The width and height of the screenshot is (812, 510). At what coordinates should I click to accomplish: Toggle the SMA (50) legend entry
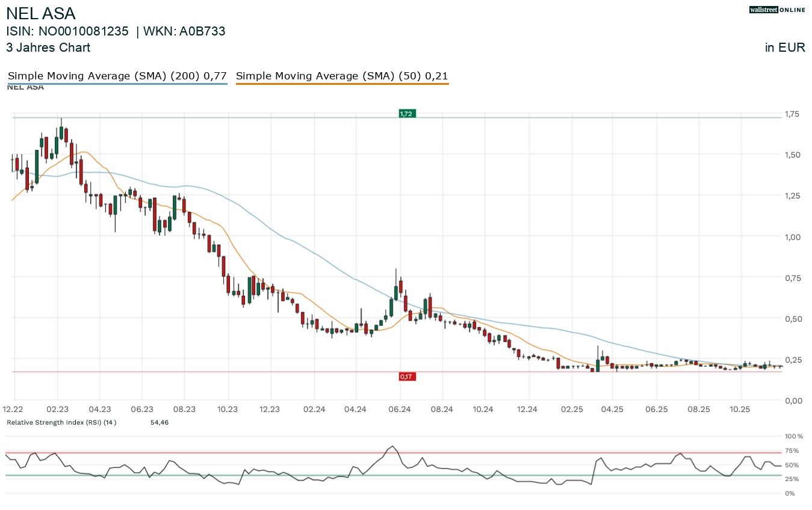342,76
